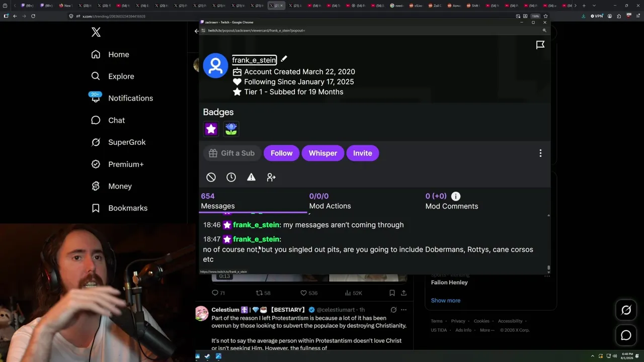Click the floating chat messages button
This screenshot has height=362, width=644.
tap(626, 335)
